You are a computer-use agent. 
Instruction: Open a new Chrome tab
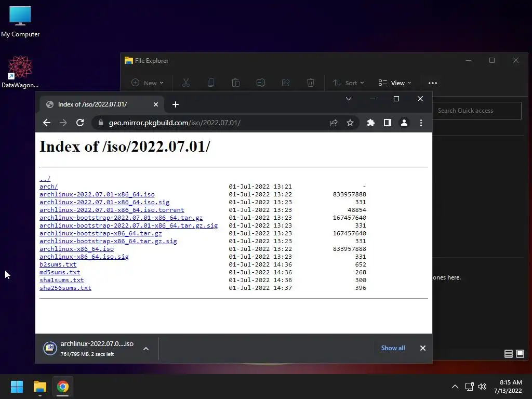[176, 104]
